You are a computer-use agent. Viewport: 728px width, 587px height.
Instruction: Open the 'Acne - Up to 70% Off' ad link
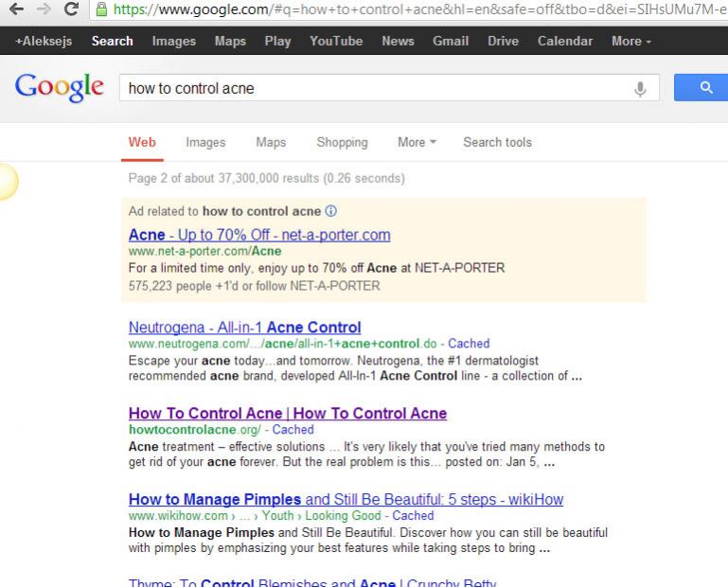click(x=259, y=235)
